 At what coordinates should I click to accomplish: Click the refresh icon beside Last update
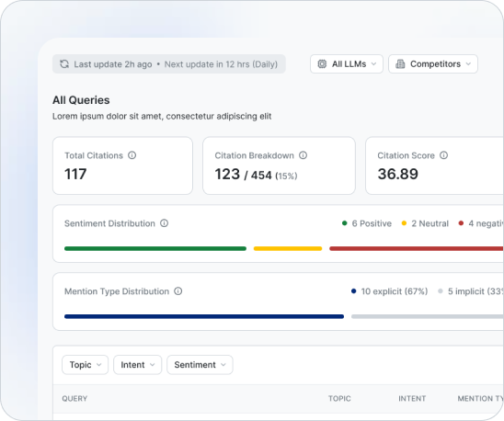[64, 64]
